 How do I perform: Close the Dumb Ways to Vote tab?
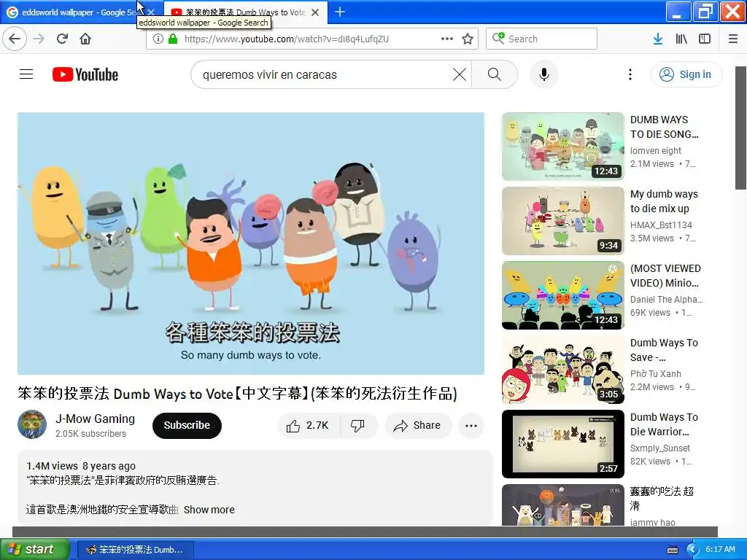pos(315,12)
